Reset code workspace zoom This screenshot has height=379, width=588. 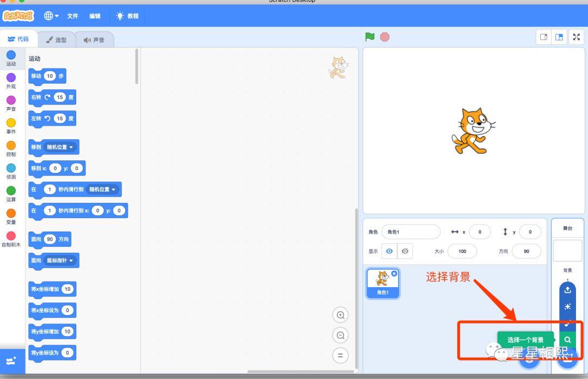click(340, 356)
